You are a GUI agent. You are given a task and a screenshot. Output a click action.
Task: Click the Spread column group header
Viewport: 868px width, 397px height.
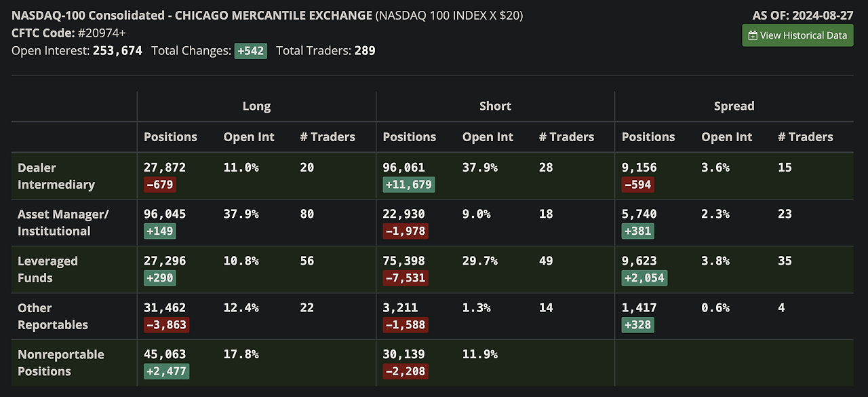[734, 106]
